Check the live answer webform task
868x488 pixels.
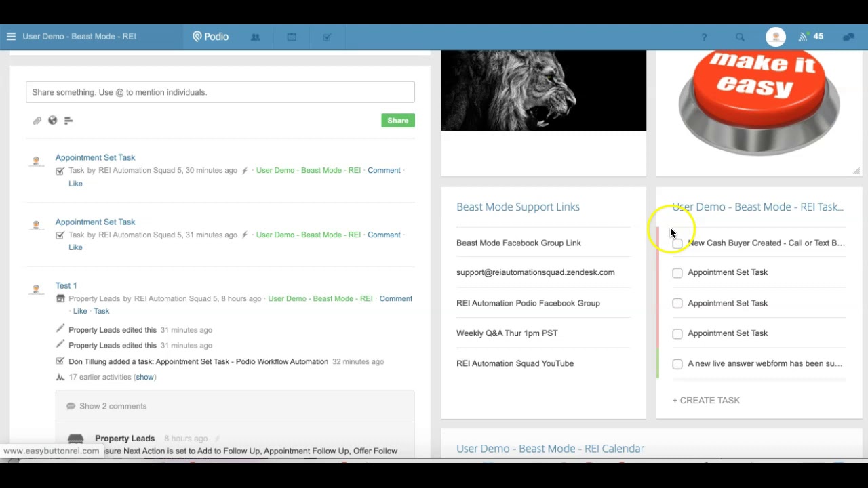click(677, 364)
